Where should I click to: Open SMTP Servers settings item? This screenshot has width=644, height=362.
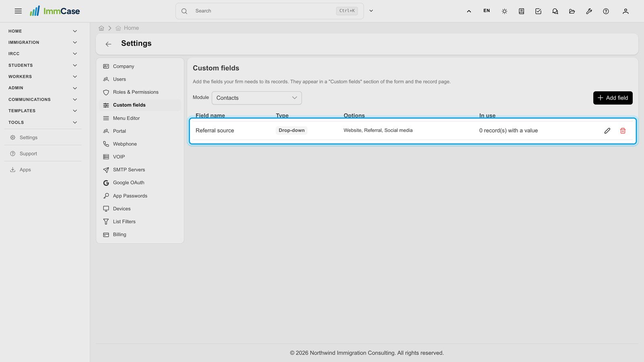(140, 170)
